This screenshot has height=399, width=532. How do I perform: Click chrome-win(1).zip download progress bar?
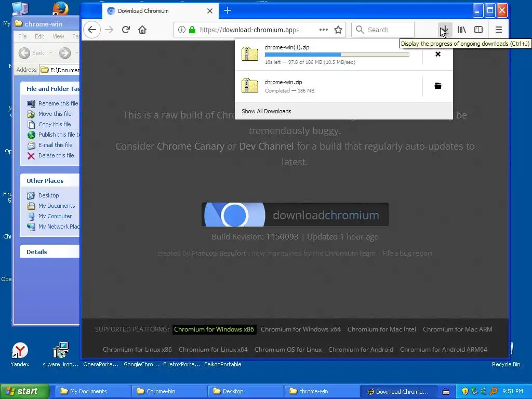click(337, 55)
